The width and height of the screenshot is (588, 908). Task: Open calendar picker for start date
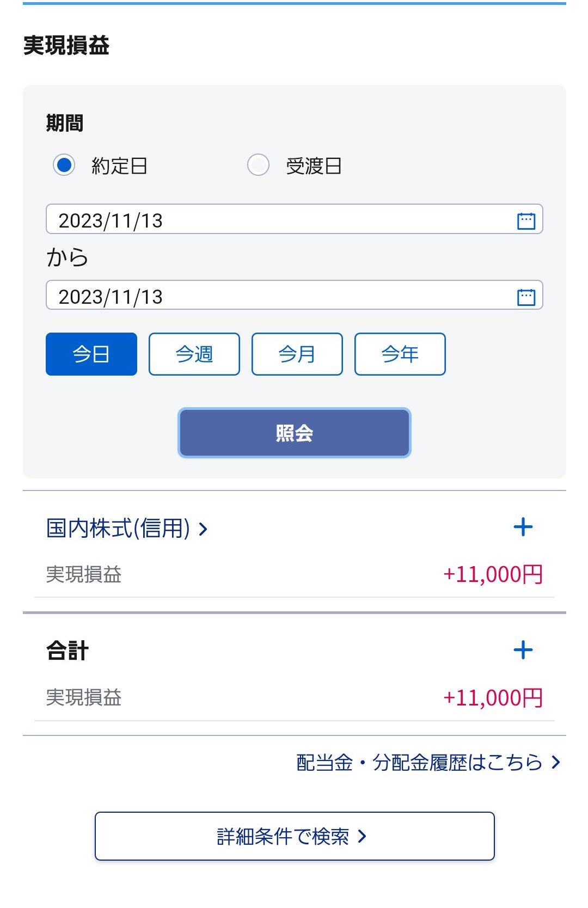(x=526, y=220)
